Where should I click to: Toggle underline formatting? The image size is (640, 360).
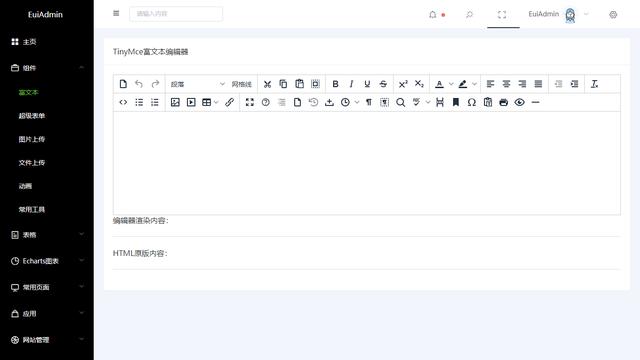click(x=367, y=84)
